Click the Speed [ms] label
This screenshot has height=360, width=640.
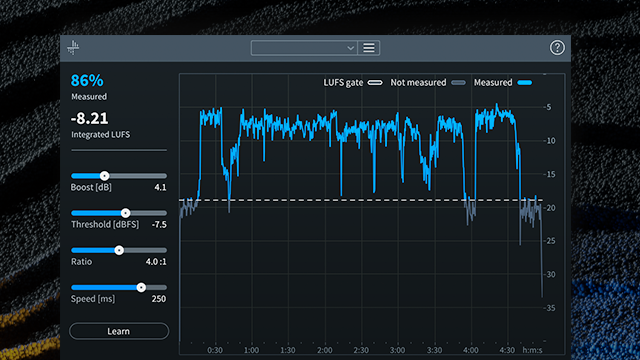93,299
